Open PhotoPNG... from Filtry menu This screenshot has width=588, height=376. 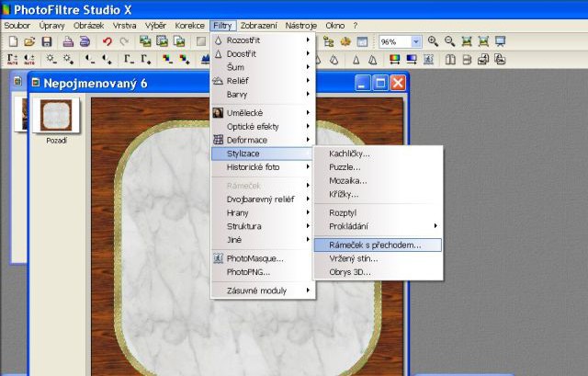(x=264, y=272)
